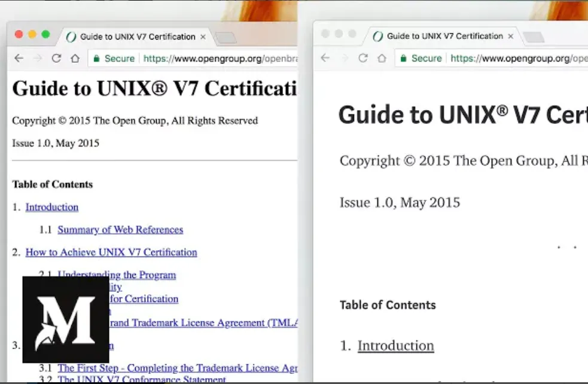This screenshot has width=588, height=384.
Task: Click 'Issue 1.0, May 2015' in left window
Action: tap(56, 143)
